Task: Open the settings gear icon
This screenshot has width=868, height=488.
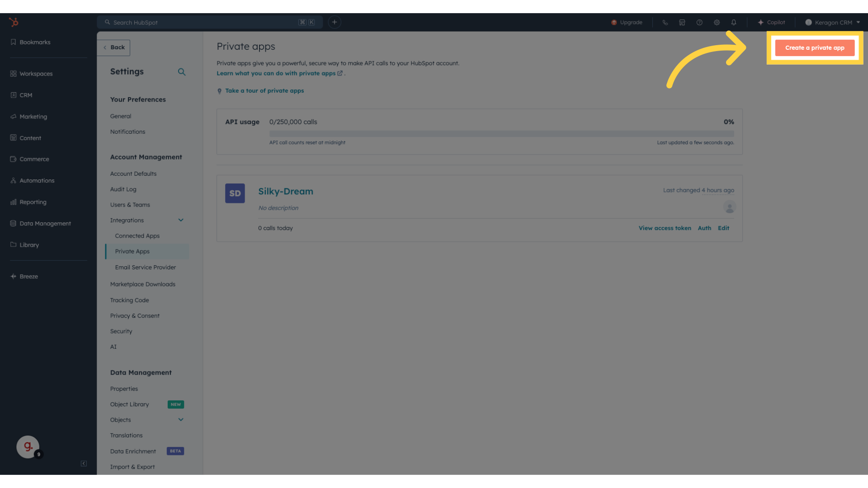Action: [717, 22]
